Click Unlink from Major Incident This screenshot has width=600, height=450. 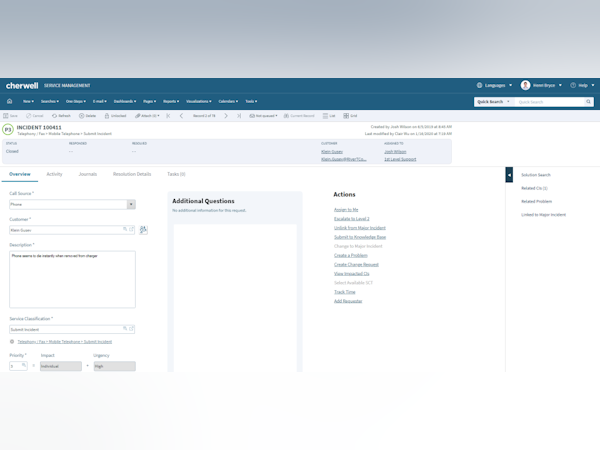coord(360,228)
